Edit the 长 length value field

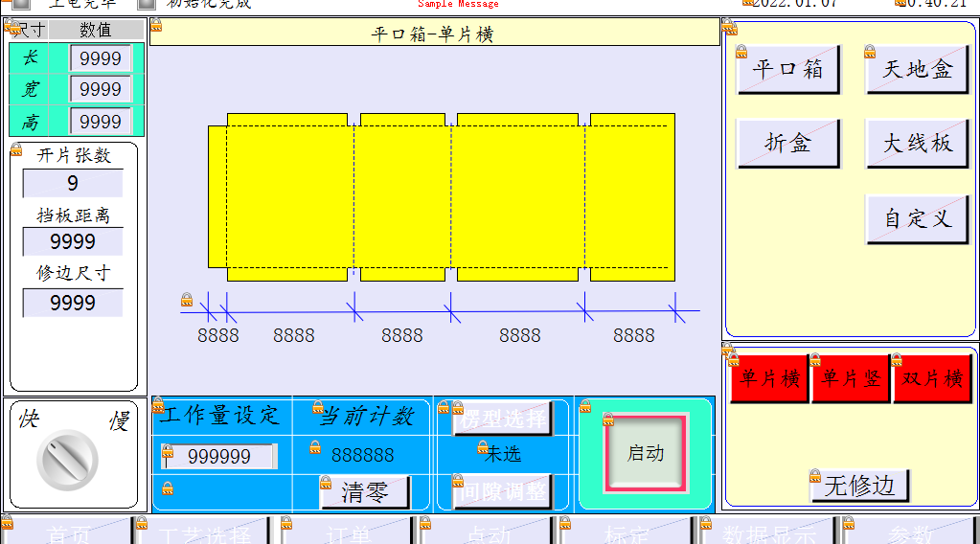100,58
